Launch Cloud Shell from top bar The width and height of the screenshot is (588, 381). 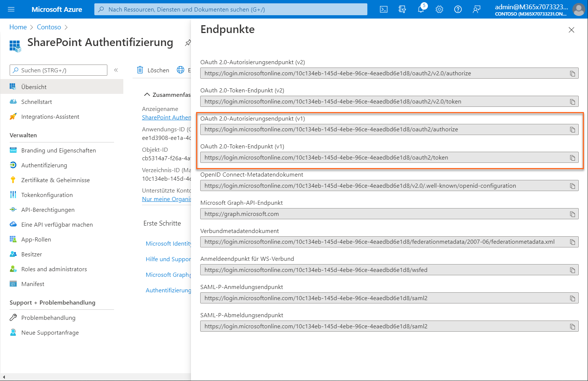point(384,9)
